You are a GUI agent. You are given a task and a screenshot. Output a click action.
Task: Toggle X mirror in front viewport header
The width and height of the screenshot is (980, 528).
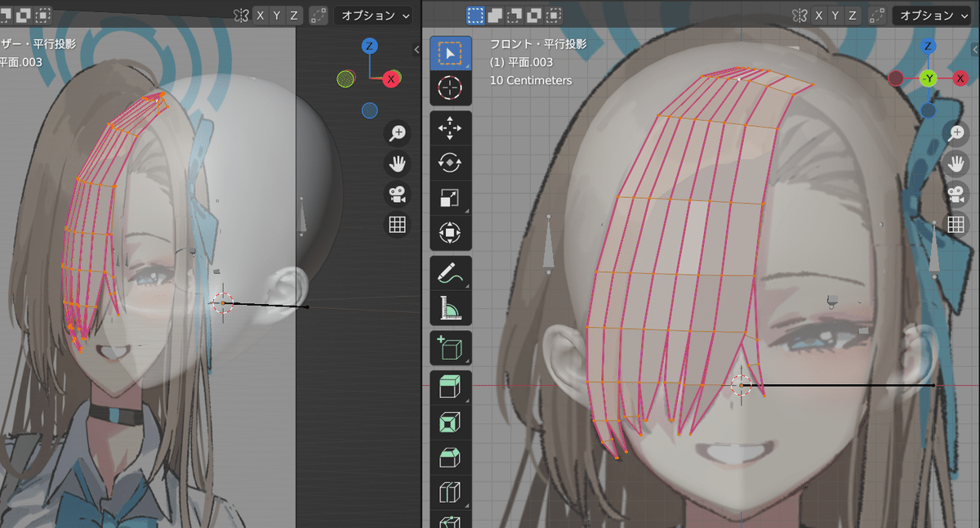820,16
